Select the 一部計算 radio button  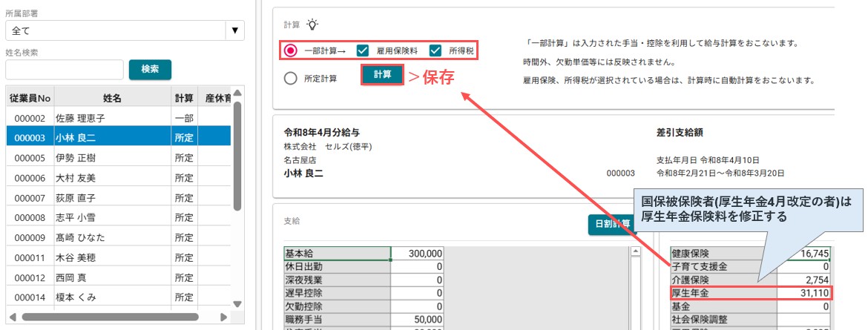[x=291, y=51]
